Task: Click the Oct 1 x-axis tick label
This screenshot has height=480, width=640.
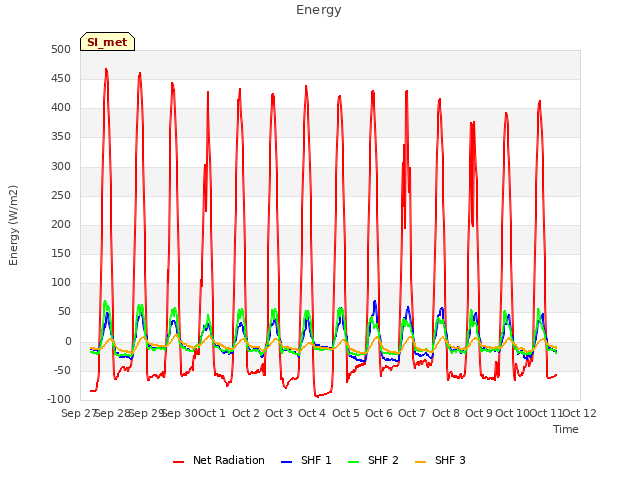Action: click(212, 413)
